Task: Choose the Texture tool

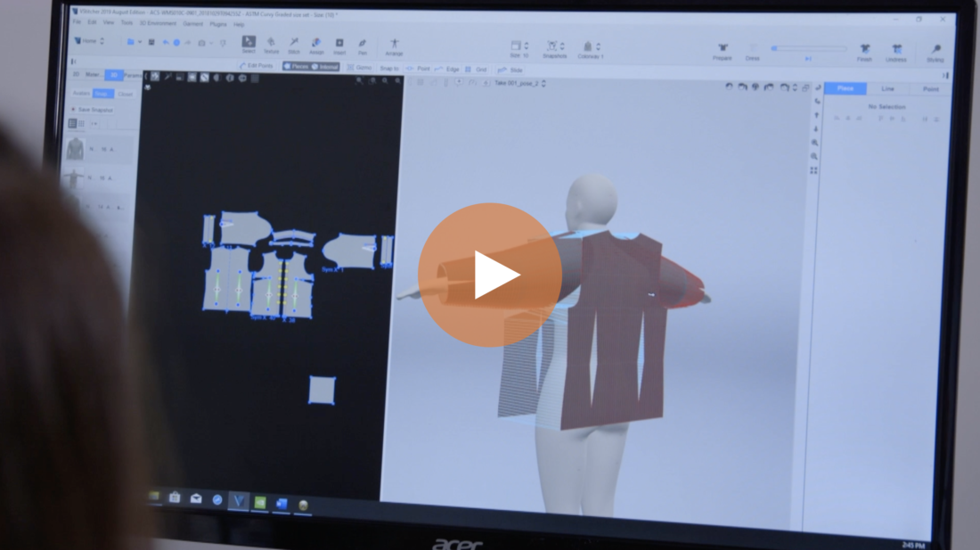Action: click(271, 45)
